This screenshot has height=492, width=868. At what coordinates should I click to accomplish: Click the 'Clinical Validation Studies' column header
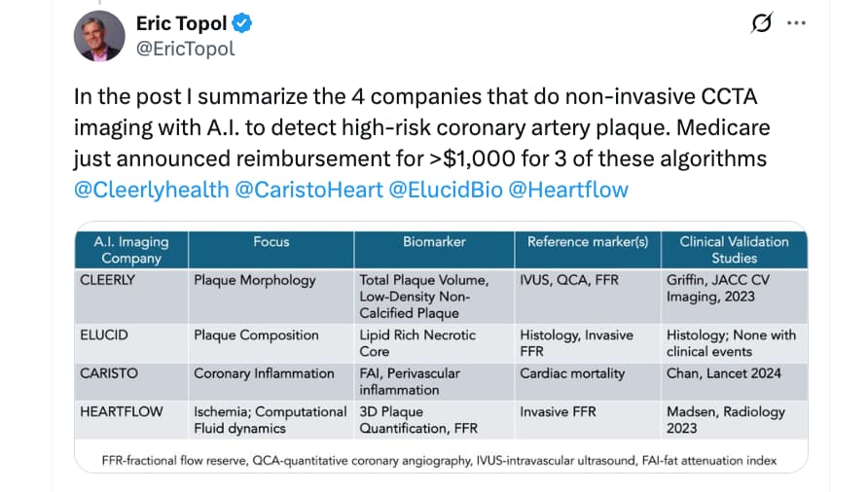pos(734,250)
